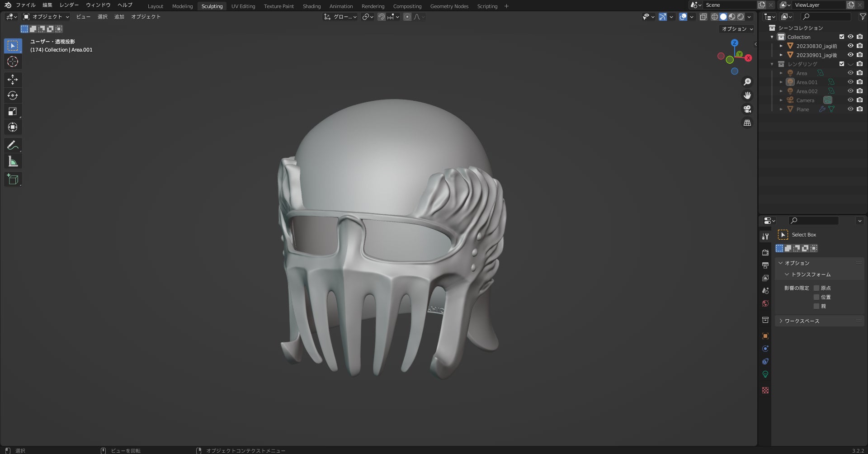Open the オブジェクト mode dropdown
868x454 pixels.
(x=47, y=17)
